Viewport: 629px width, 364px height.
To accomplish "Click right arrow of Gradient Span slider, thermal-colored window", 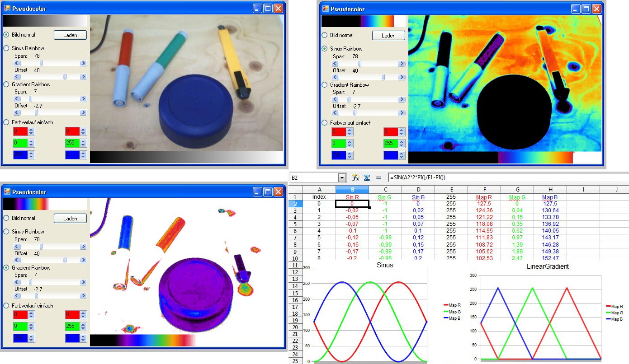I will pyautogui.click(x=402, y=99).
